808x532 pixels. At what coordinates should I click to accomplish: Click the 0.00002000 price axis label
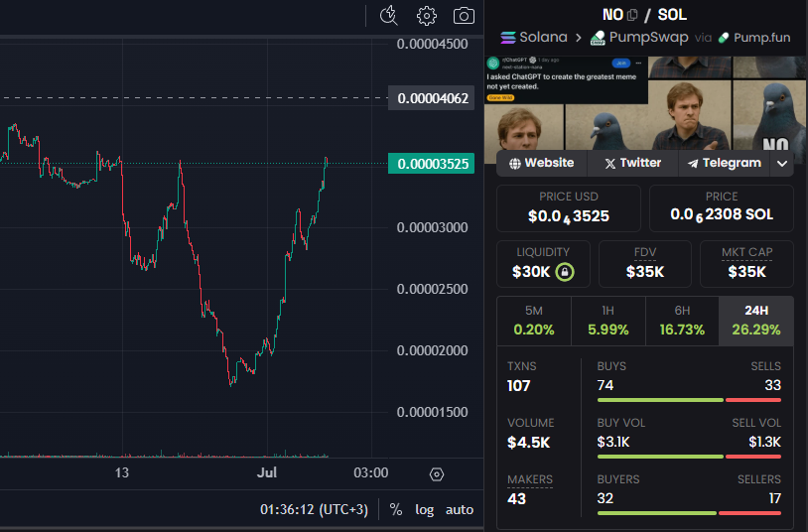click(433, 350)
